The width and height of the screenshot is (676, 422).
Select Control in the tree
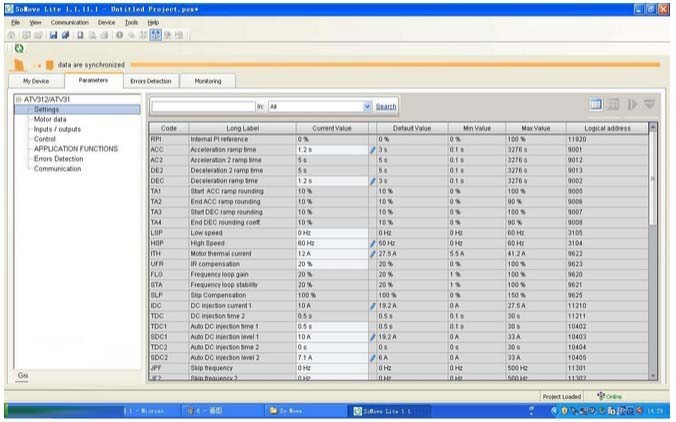point(44,139)
